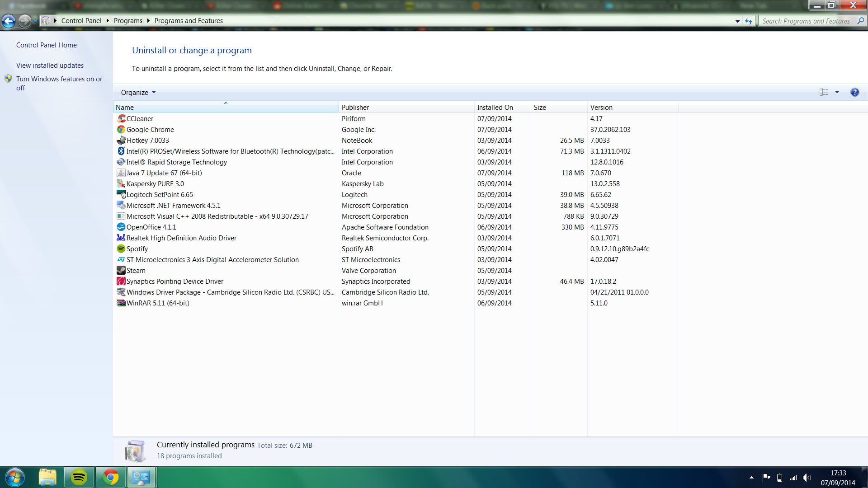
Task: Sort by the Installed On column header
Action: (x=503, y=107)
